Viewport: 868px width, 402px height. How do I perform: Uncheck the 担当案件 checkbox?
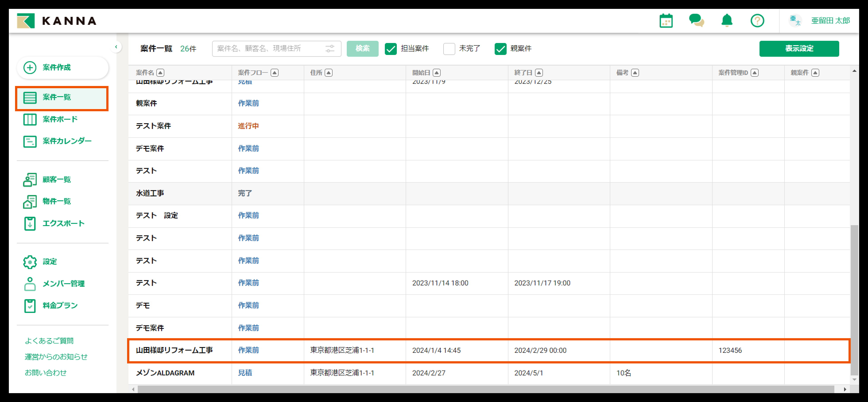[x=391, y=49]
